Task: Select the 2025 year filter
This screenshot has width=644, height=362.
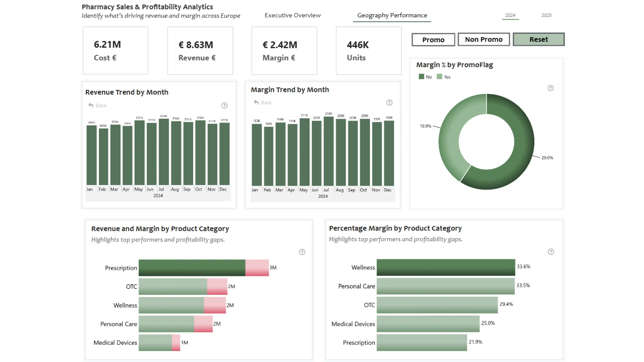Action: 546,15
